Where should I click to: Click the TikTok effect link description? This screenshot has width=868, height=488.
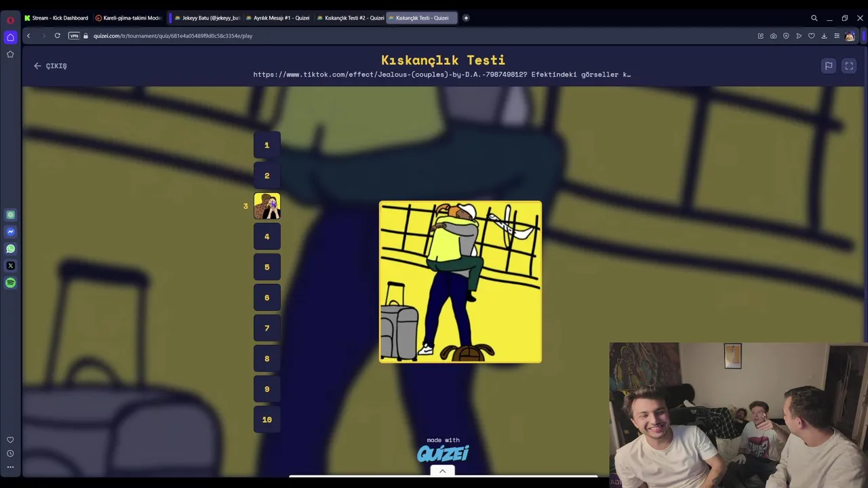click(x=442, y=75)
